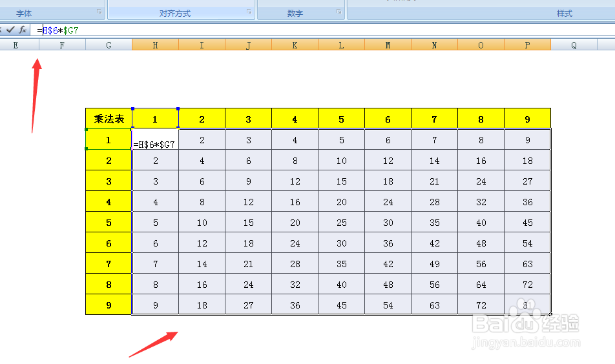This screenshot has height=364, width=615.
Task: Click the 30 cell in row labeled 6
Action: [341, 243]
